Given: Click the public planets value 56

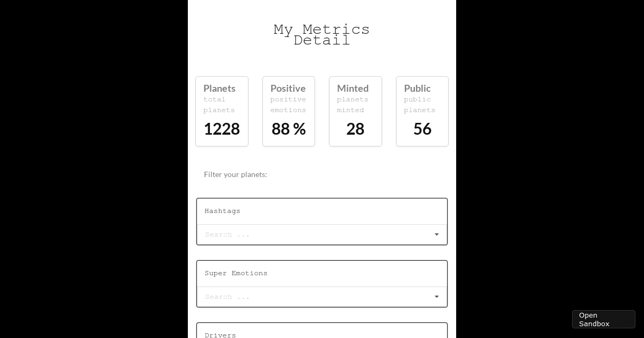Looking at the screenshot, I should (x=422, y=129).
